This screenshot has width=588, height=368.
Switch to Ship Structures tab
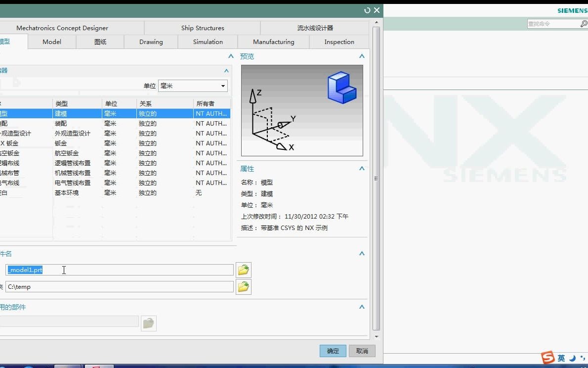coord(203,28)
